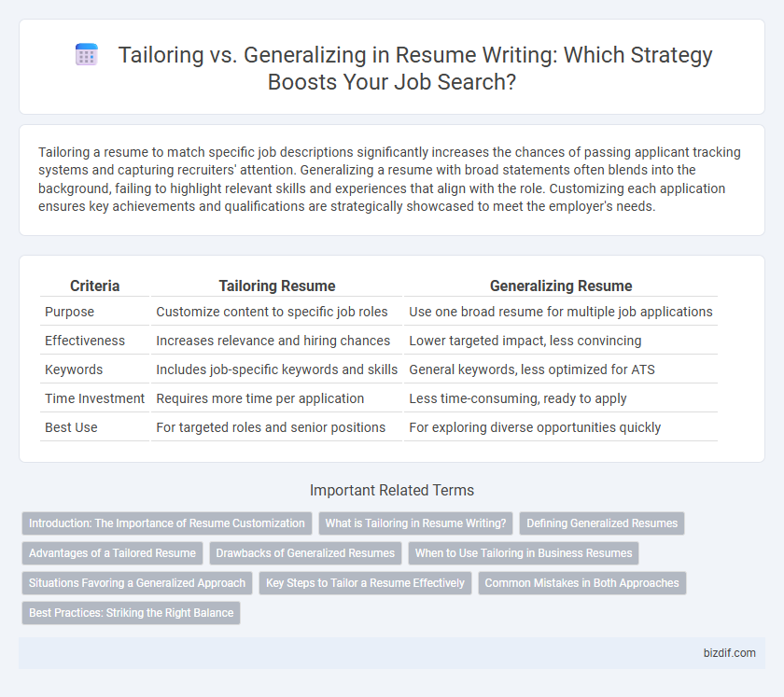Click the 'Effectiveness' row label

coord(85,341)
